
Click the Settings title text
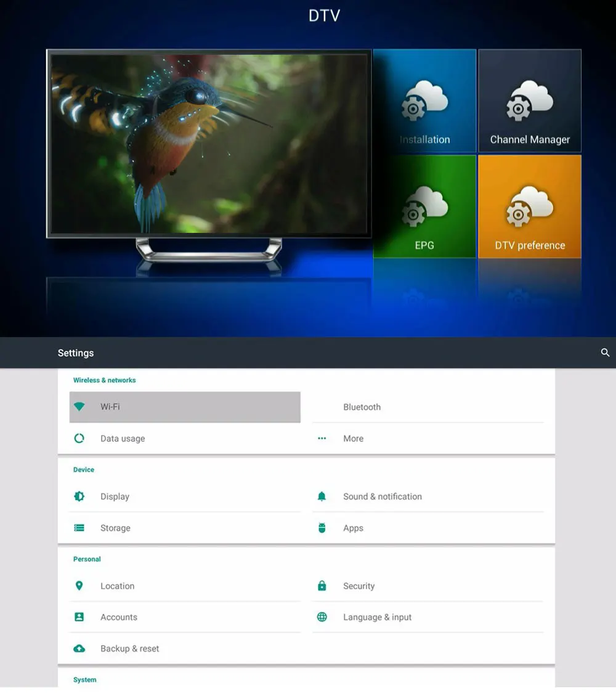[x=76, y=353]
